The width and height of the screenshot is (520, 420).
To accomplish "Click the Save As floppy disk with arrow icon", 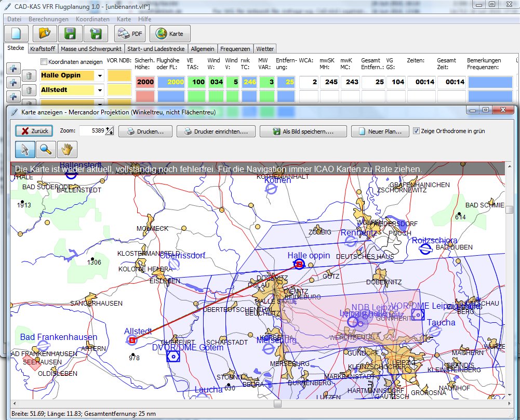I will [96, 33].
